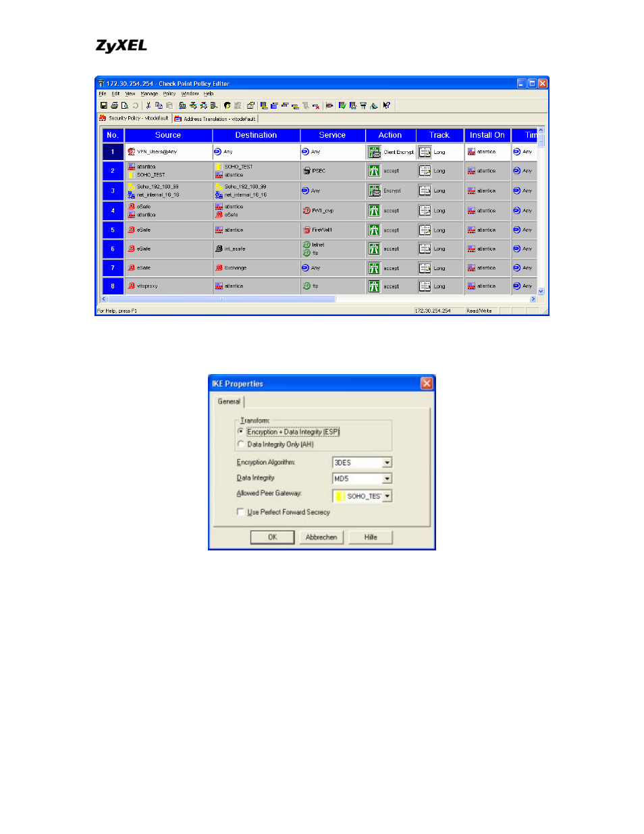The height and width of the screenshot is (834, 644).
Task: Switch to Security Policy - vitodefault tab
Action: (134, 118)
